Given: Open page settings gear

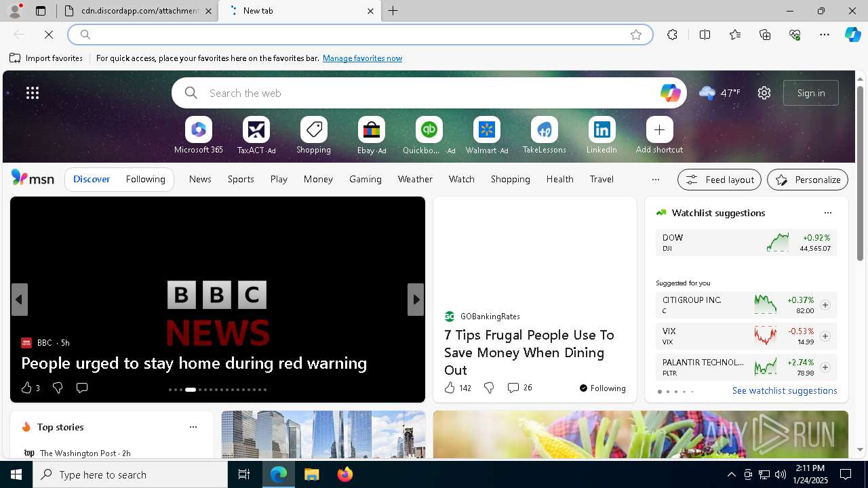Looking at the screenshot, I should [x=764, y=93].
